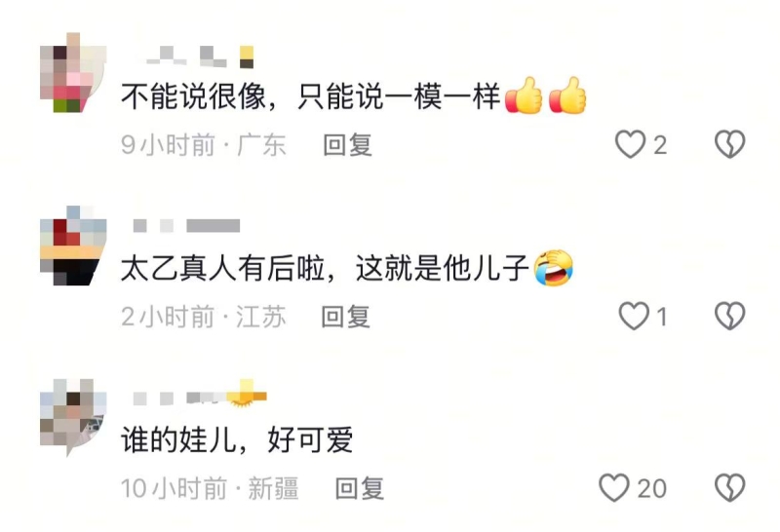
Task: Reply to the 9小时前 comment
Action: (348, 145)
